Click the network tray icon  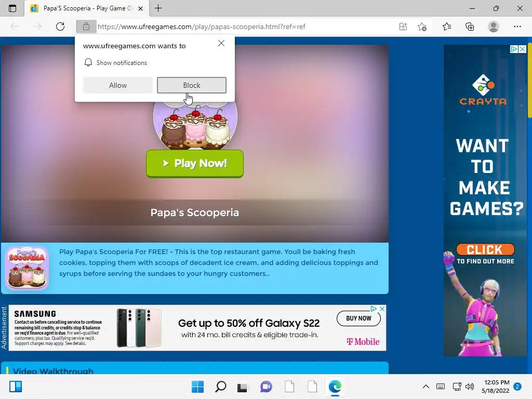(457, 387)
